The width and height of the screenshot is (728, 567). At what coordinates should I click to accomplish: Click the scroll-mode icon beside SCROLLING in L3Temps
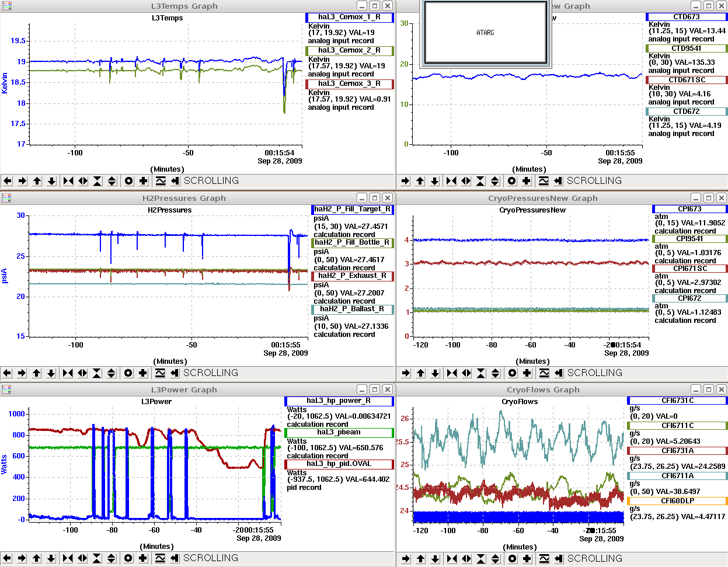[x=175, y=181]
